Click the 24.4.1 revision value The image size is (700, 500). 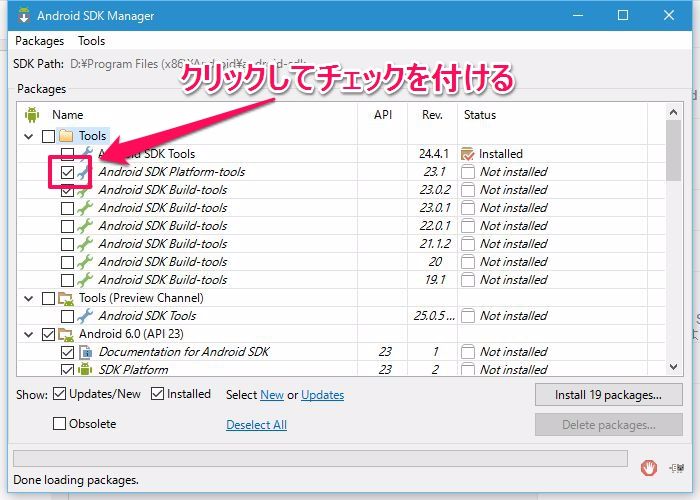[433, 154]
